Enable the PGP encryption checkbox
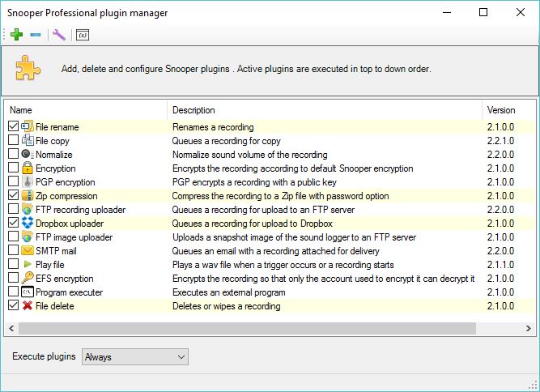Screen dimensions: 540x392 tap(13, 181)
